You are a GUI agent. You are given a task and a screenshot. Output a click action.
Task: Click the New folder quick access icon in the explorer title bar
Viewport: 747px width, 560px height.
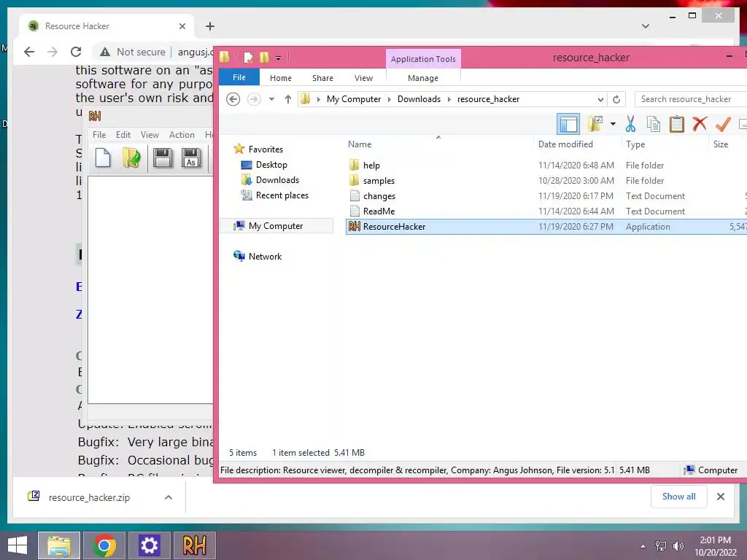(264, 58)
